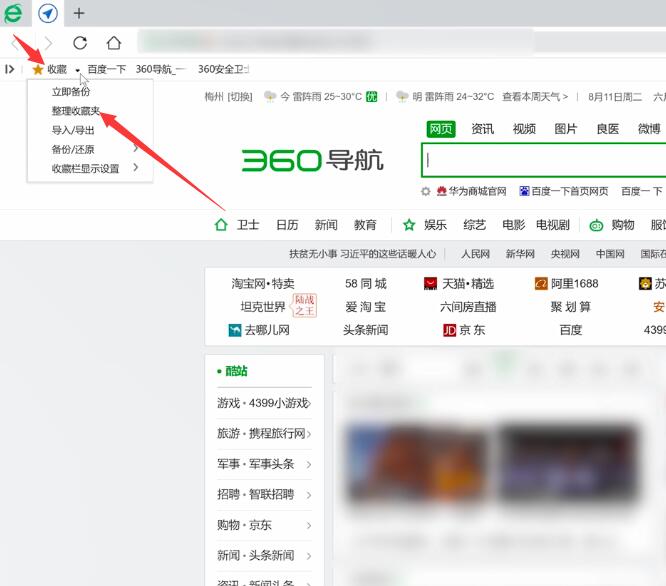Screen dimensions: 666x586
Task: Select 整理收藏夹 from the favorites menu
Action: [76, 111]
